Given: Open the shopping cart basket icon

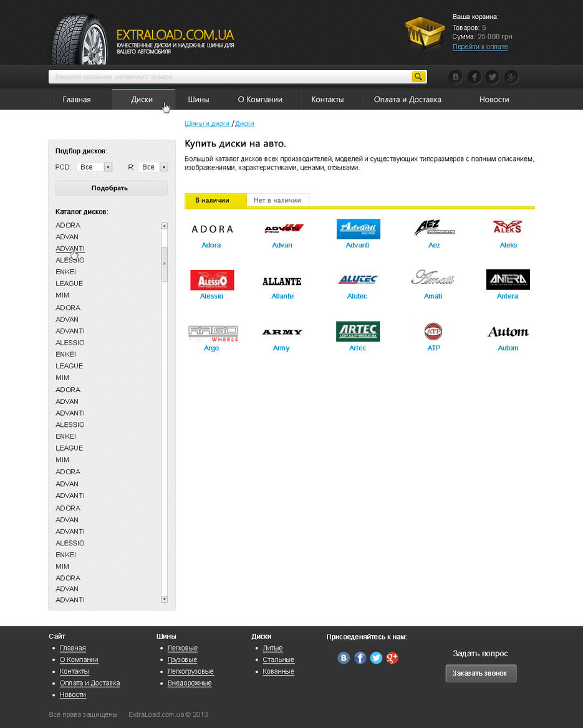Looking at the screenshot, I should [424, 34].
